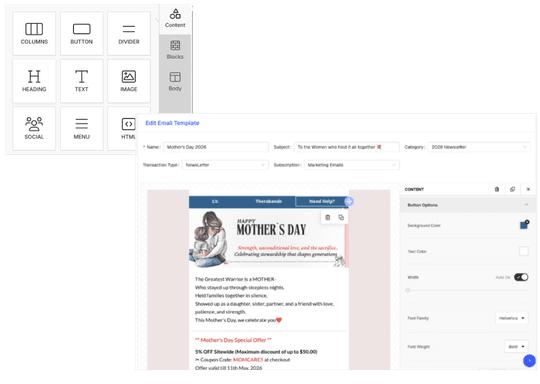
Task: Select the Mother's Day banner image
Action: 269,239
